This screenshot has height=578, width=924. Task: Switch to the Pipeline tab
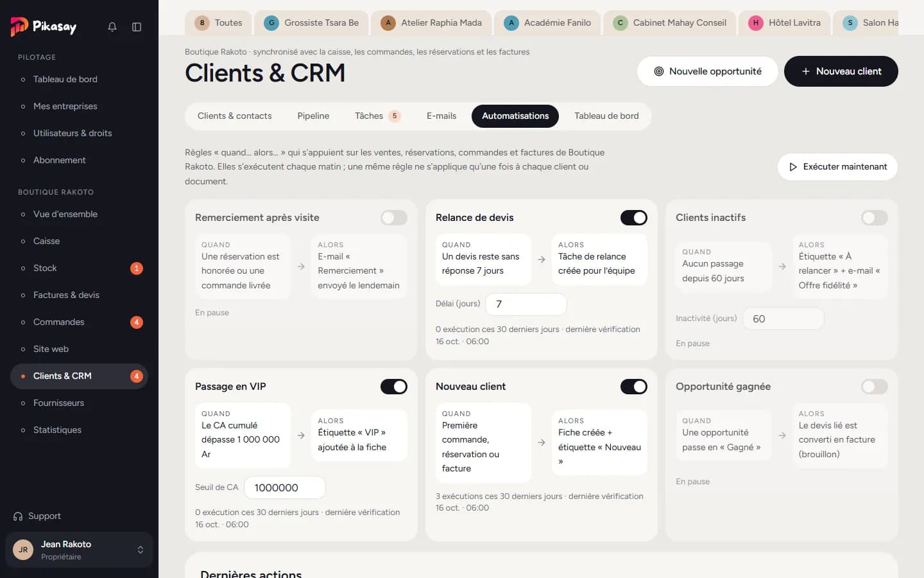tap(313, 116)
